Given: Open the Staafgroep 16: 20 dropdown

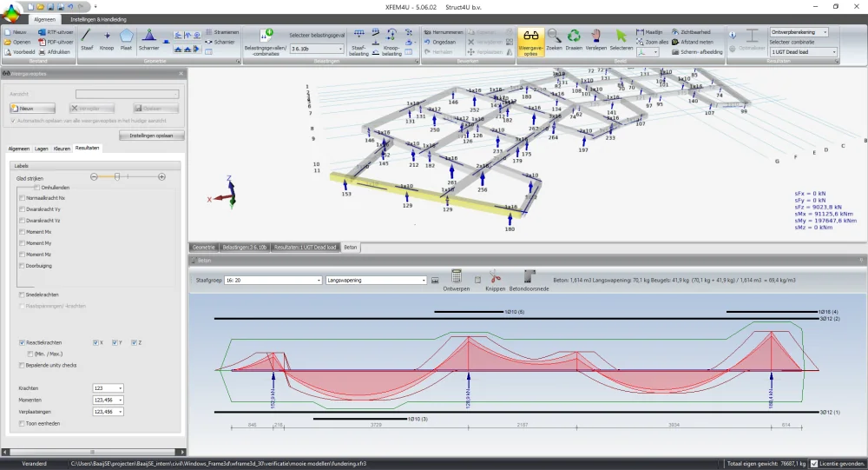Looking at the screenshot, I should click(273, 281).
